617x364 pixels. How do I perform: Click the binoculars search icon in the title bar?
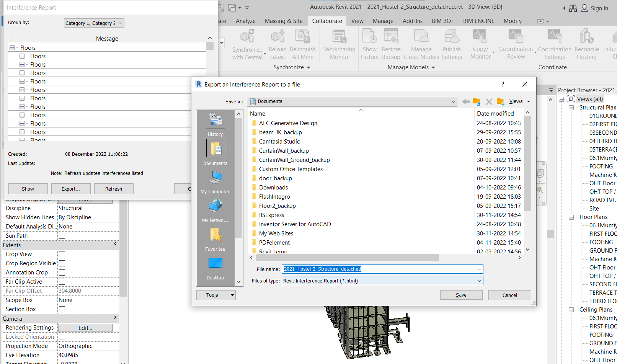573,8
